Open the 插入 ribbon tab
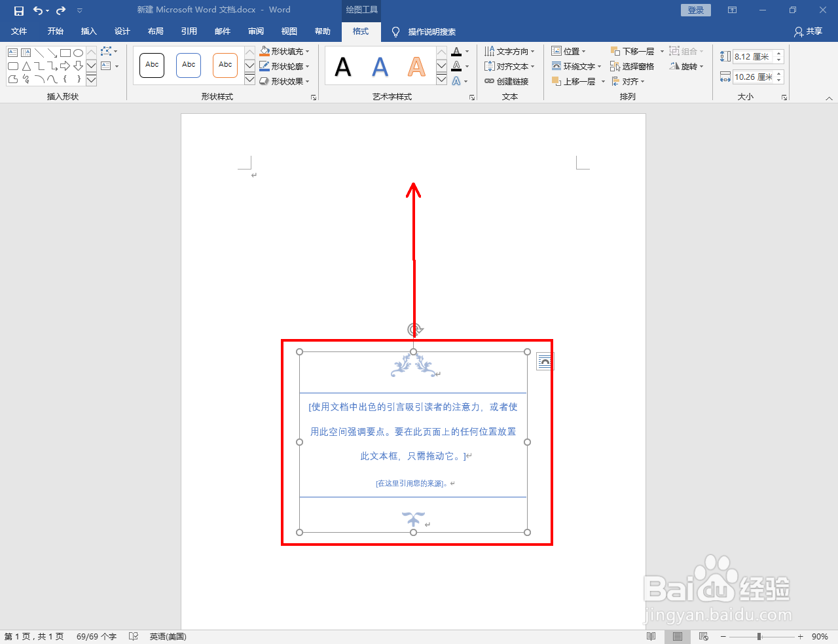The height and width of the screenshot is (644, 838). (88, 31)
